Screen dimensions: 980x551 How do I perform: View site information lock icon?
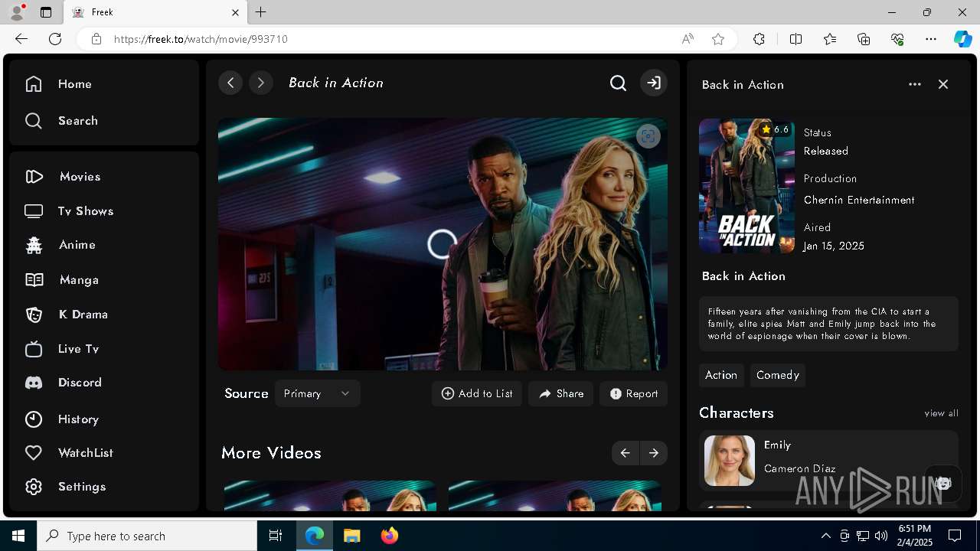96,39
